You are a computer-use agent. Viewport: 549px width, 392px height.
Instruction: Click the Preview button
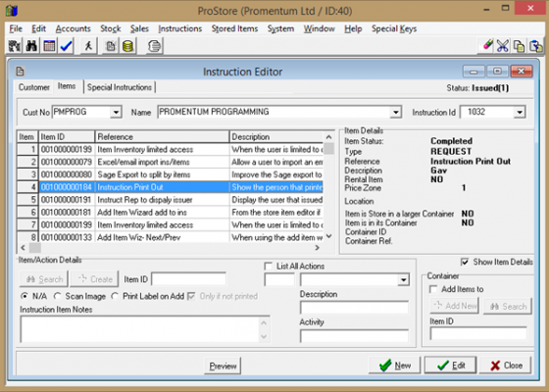pyautogui.click(x=224, y=367)
